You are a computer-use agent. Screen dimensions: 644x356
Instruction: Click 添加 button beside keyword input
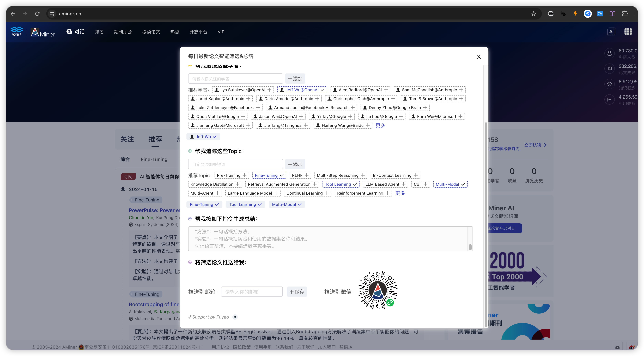pos(295,164)
